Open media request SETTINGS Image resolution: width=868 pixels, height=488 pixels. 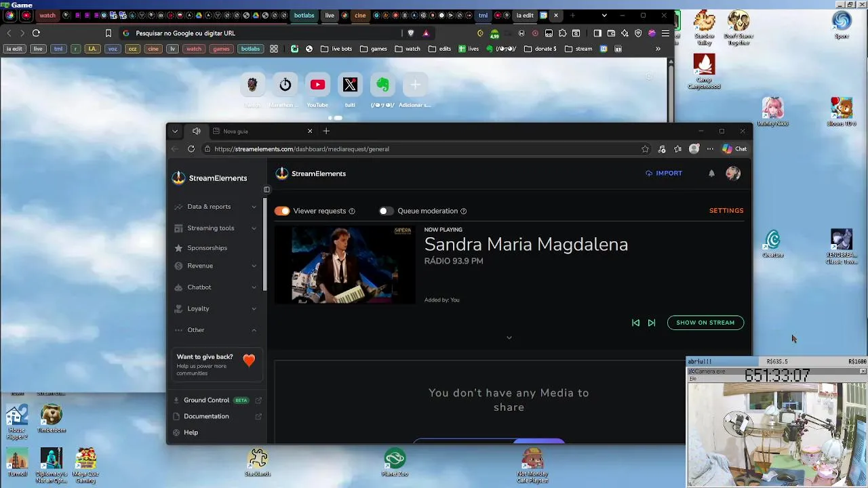pyautogui.click(x=726, y=211)
